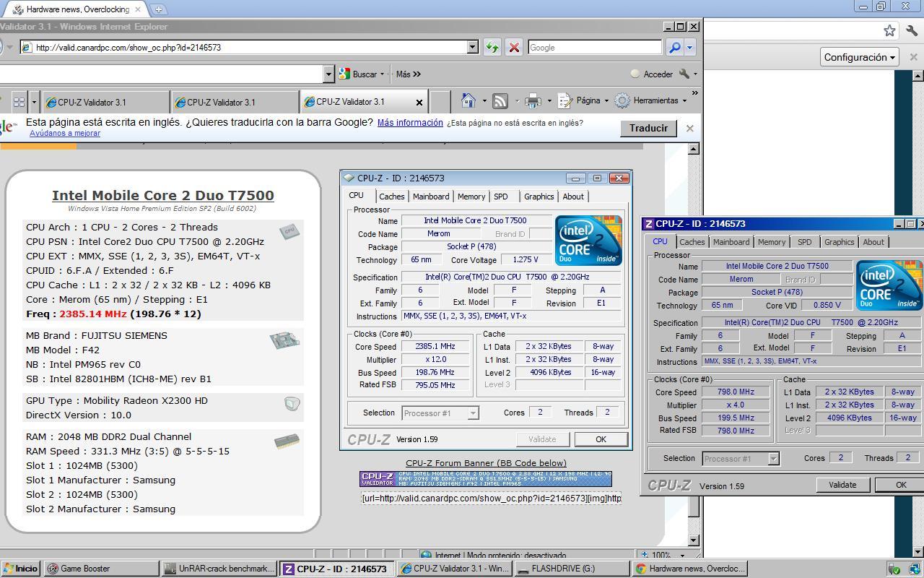Image resolution: width=924 pixels, height=578 pixels.
Task: Click the CPU-Z forum banner image
Action: click(x=486, y=478)
